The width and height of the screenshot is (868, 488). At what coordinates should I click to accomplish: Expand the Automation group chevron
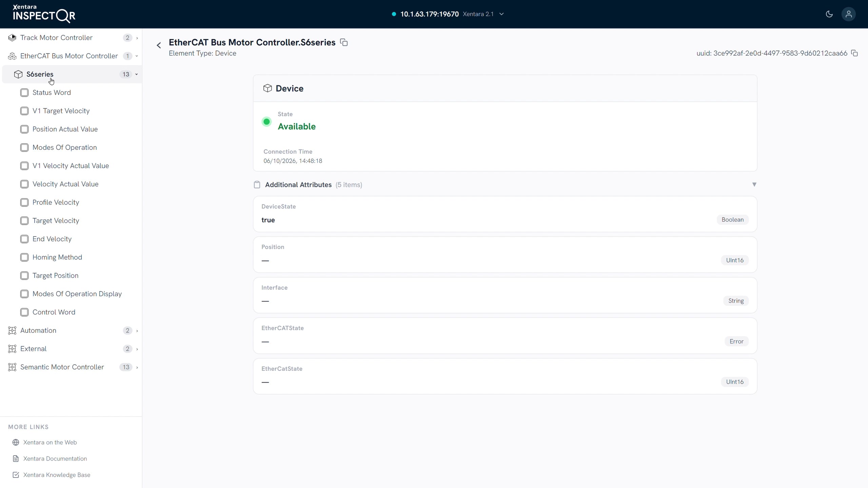pos(137,331)
